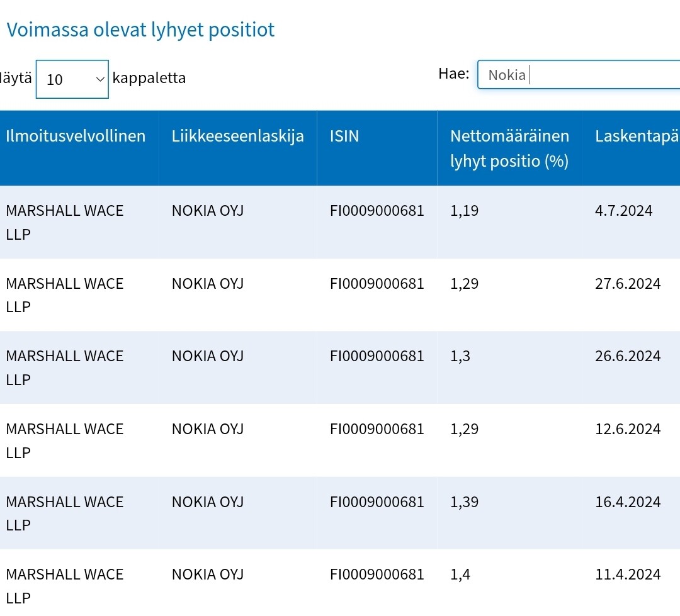The height and width of the screenshot is (616, 680).
Task: Select the date 26.6.2024
Action: [x=628, y=356]
